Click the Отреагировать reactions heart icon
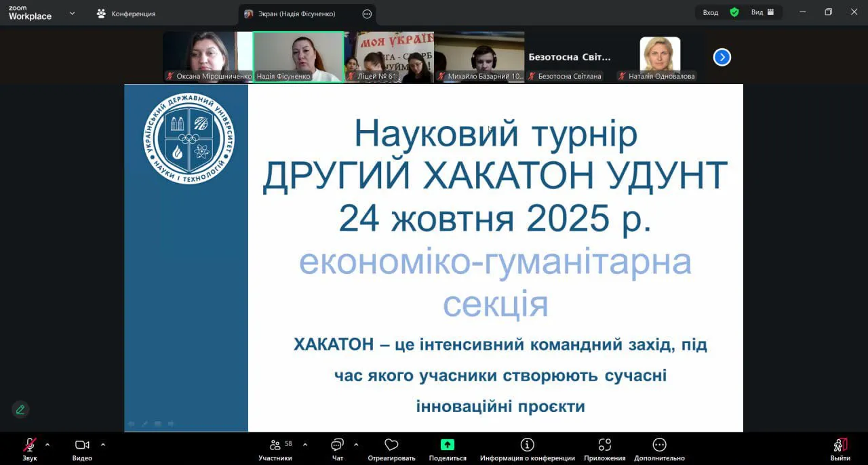 [391, 445]
